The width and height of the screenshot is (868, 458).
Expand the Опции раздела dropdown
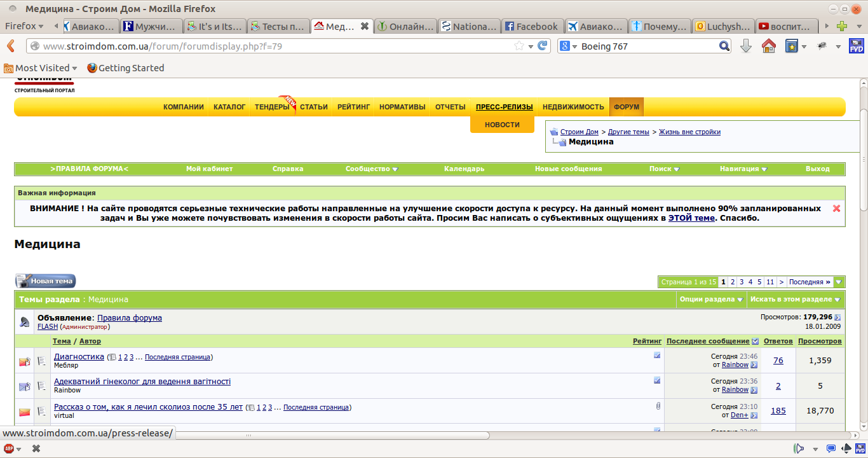[712, 299]
